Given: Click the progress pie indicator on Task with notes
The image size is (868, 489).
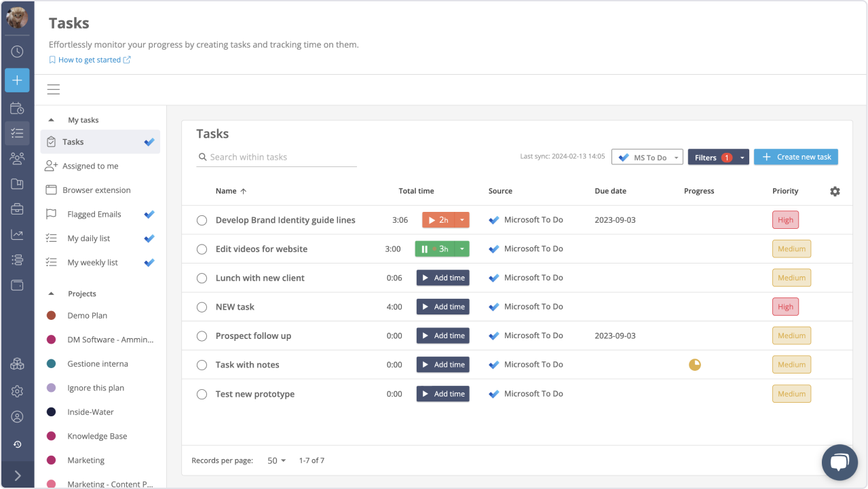Looking at the screenshot, I should (x=694, y=364).
